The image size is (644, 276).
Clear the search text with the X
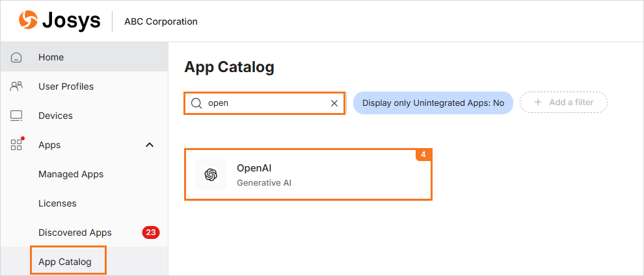pos(334,103)
